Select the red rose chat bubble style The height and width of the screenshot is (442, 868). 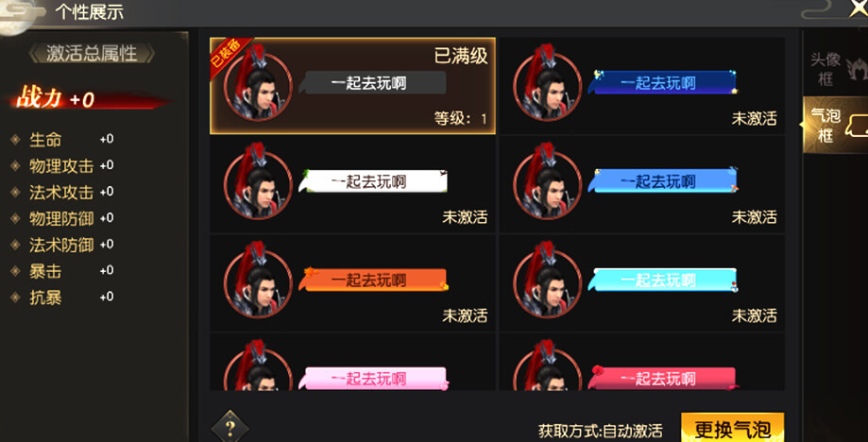point(663,379)
